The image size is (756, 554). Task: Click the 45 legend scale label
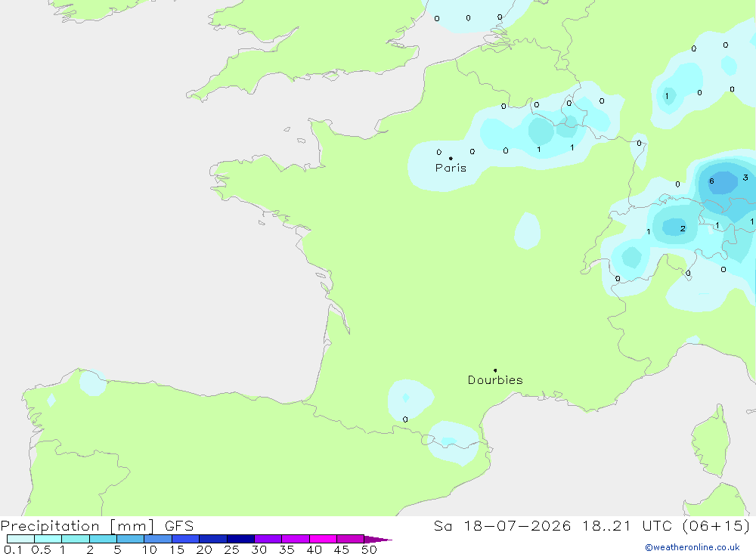[x=342, y=549]
